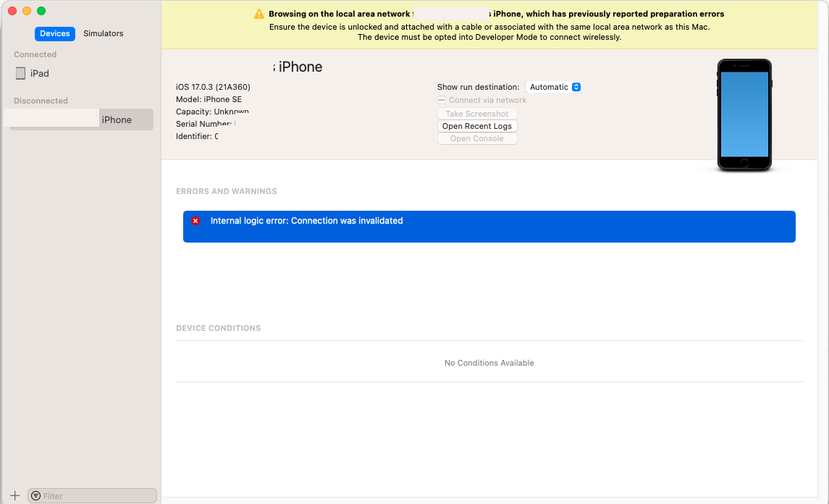The image size is (829, 504).
Task: Click the yellow warning triangle icon
Action: 259,14
